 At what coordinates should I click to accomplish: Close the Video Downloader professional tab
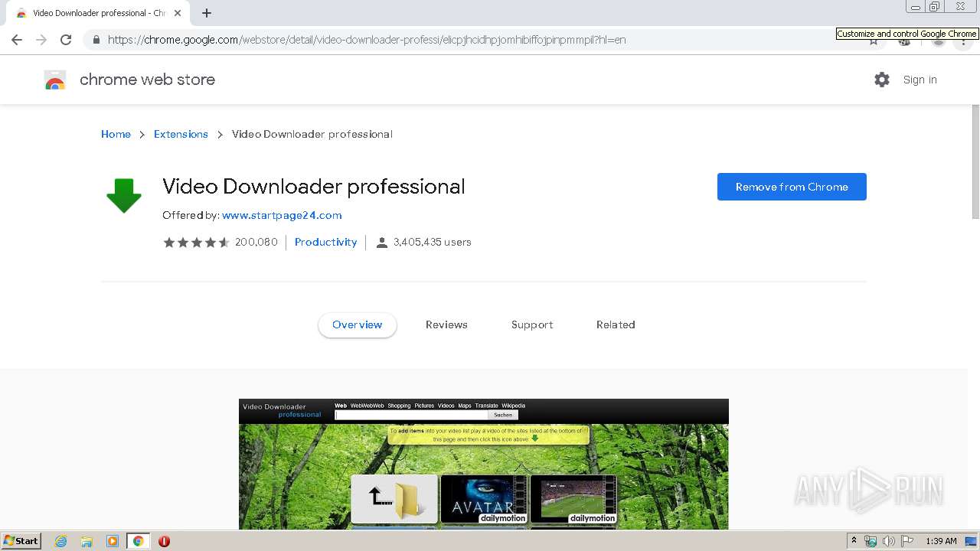pos(178,13)
